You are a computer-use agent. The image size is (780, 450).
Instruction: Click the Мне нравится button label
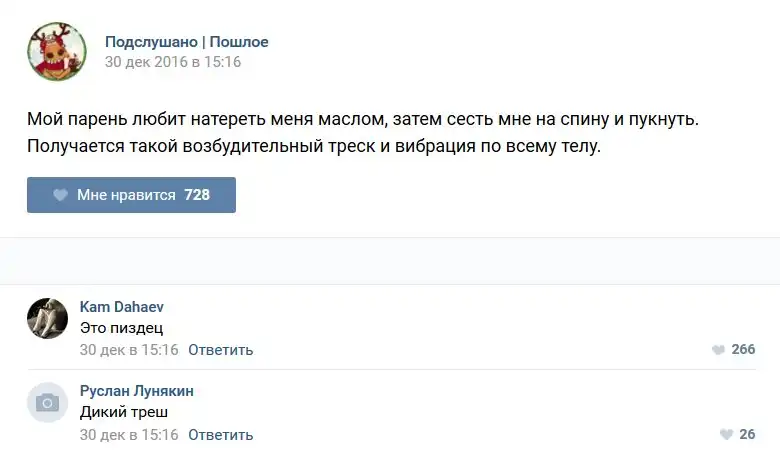point(126,195)
